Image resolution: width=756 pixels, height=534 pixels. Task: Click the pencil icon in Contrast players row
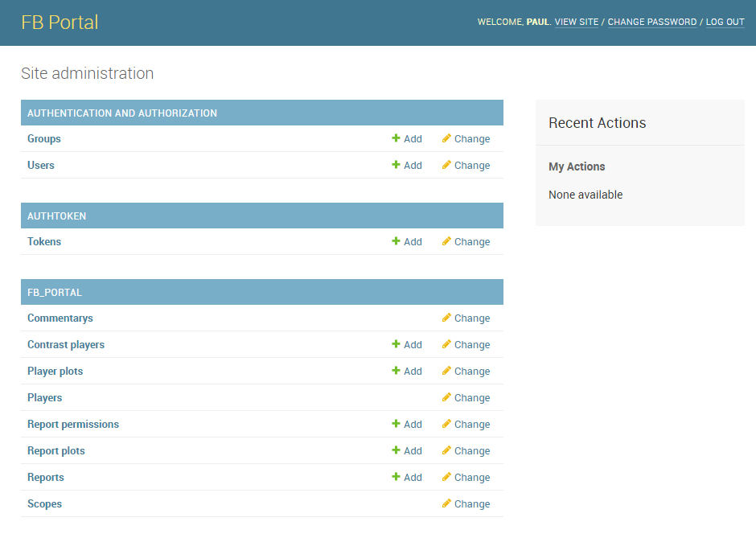tap(446, 344)
